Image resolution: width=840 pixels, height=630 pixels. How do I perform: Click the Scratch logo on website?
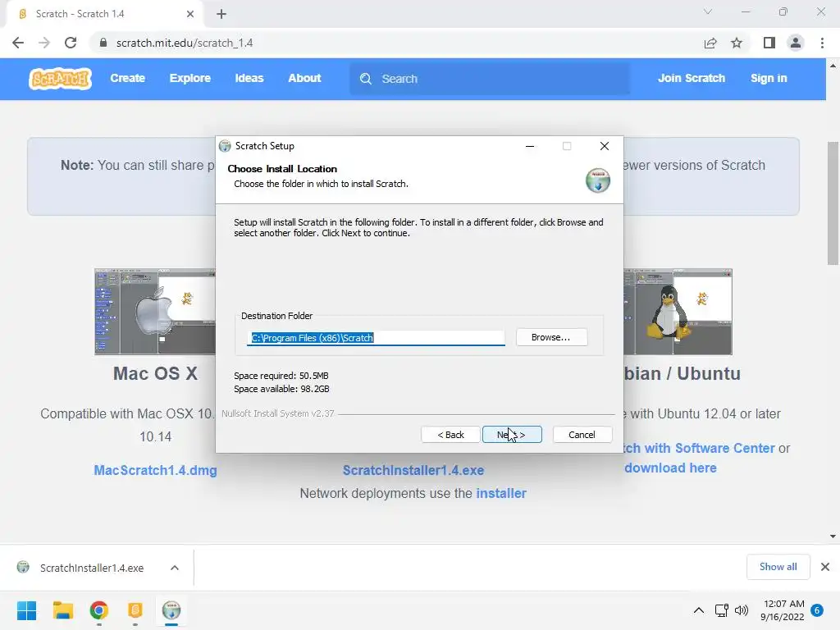(60, 79)
